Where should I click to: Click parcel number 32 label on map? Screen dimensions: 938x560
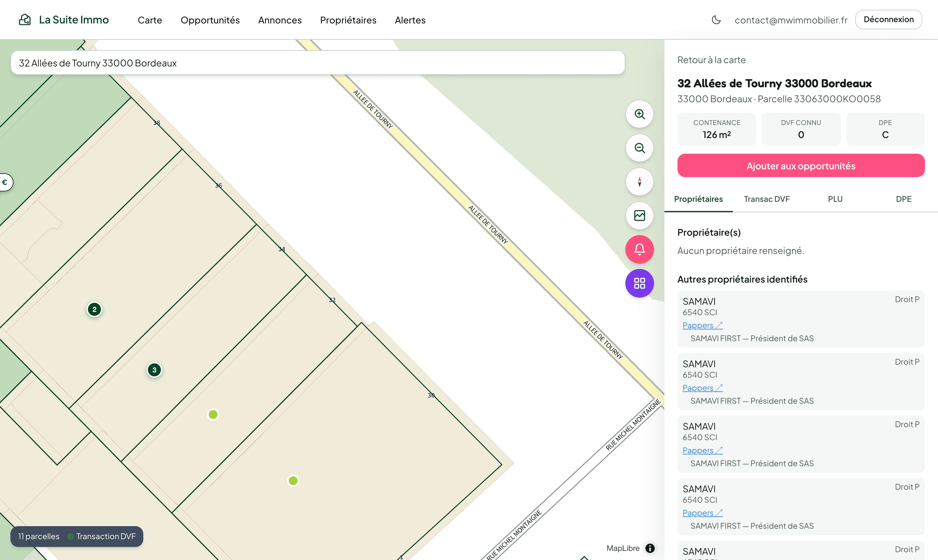[x=332, y=300]
